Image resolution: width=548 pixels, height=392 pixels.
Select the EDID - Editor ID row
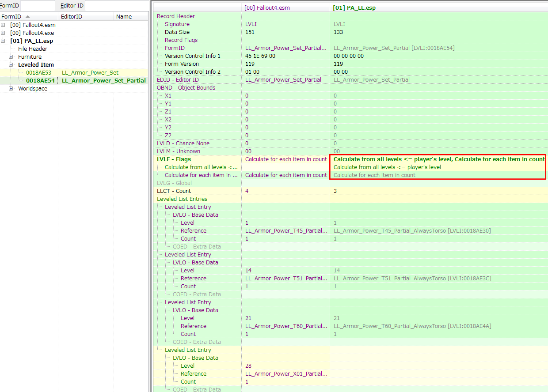pyautogui.click(x=178, y=79)
